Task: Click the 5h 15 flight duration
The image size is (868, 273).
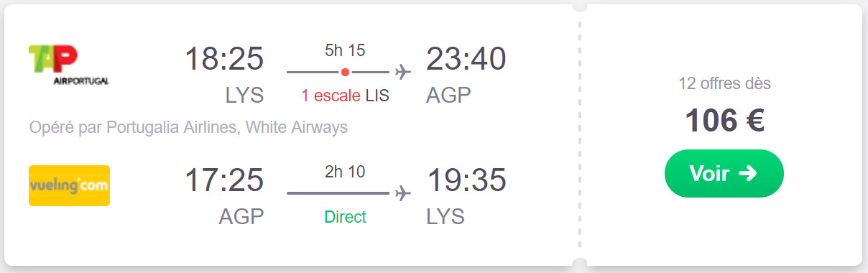Action: [345, 50]
